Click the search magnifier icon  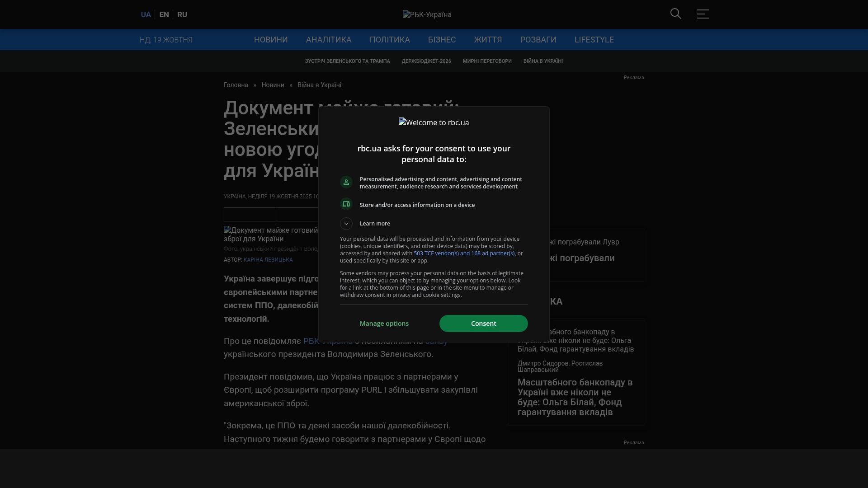click(x=675, y=14)
